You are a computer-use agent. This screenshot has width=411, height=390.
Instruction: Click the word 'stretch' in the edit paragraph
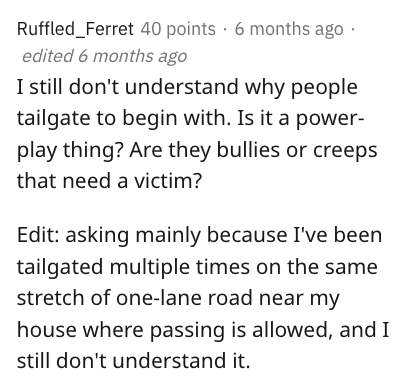tap(50, 298)
